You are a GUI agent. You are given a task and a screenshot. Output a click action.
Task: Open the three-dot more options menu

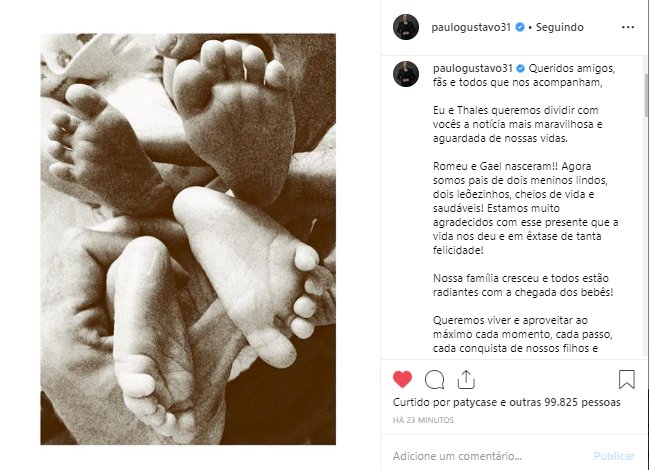(628, 27)
